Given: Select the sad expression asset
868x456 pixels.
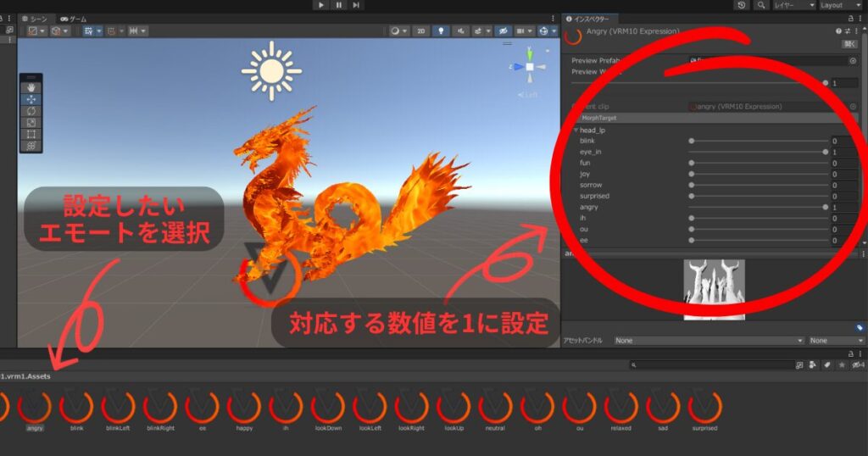Looking at the screenshot, I should (663, 410).
